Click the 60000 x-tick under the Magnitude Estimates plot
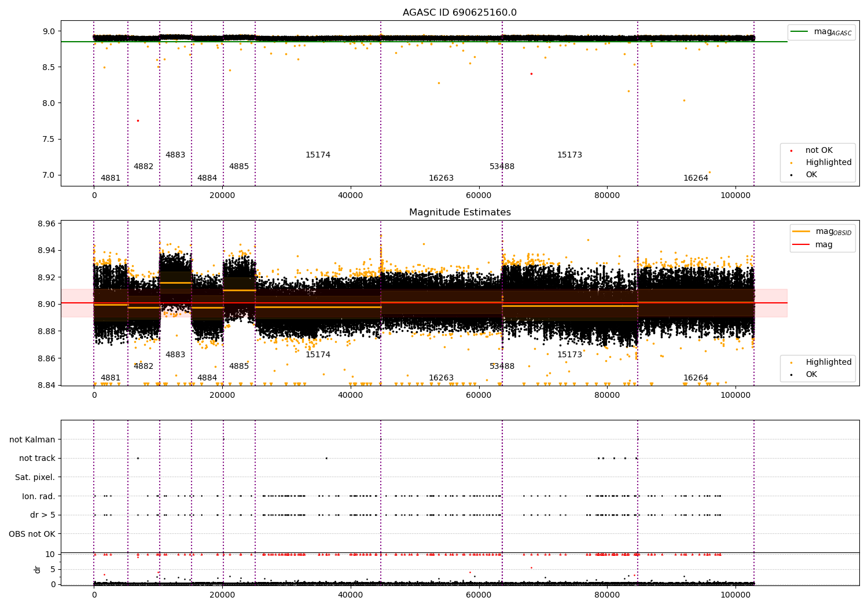This screenshot has height=608, width=868. click(x=479, y=395)
